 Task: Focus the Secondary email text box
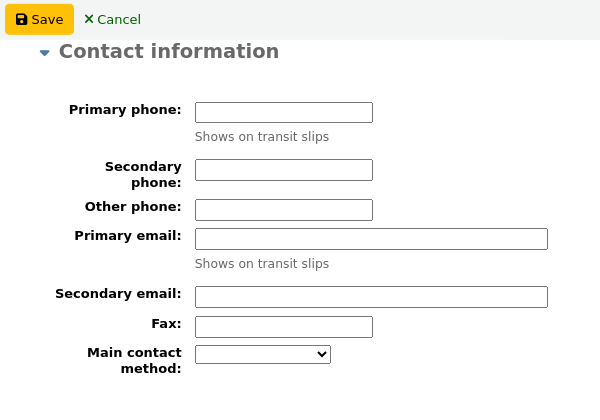point(371,296)
